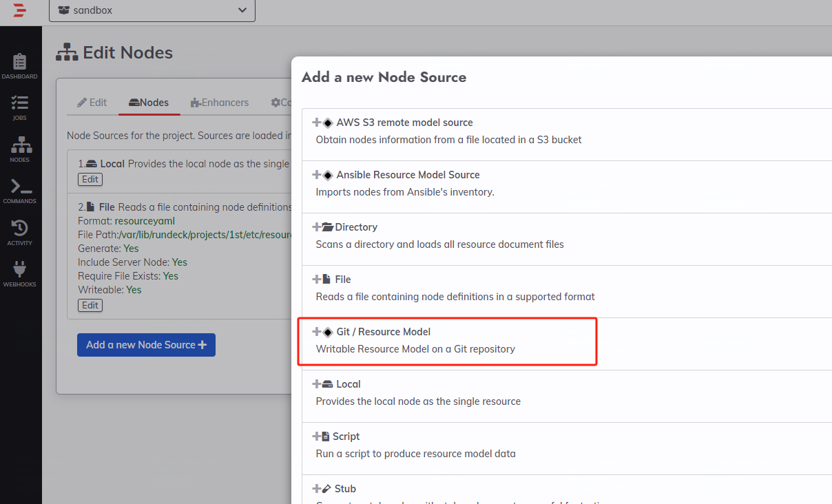
Task: Switch to the Enhancers tab
Action: coord(220,102)
